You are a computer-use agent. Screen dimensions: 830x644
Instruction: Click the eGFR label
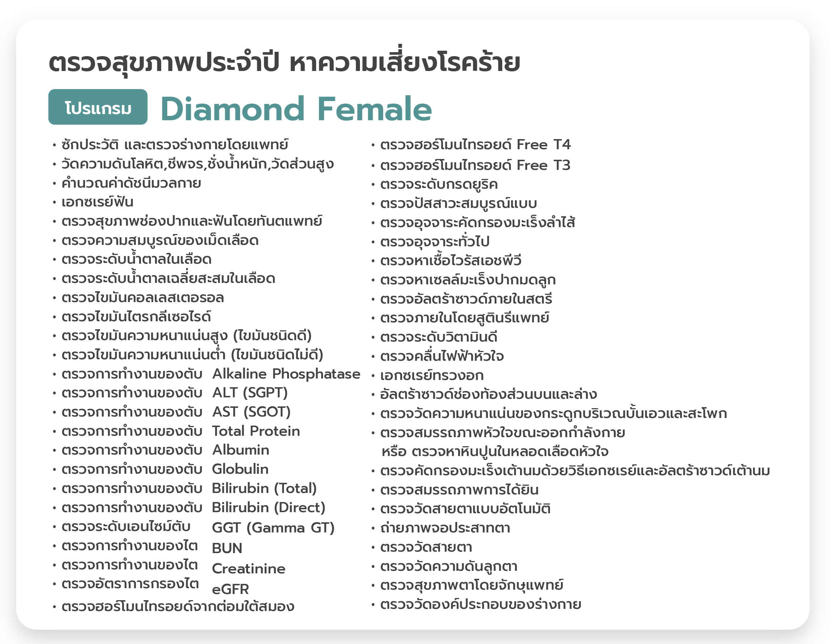(230, 589)
